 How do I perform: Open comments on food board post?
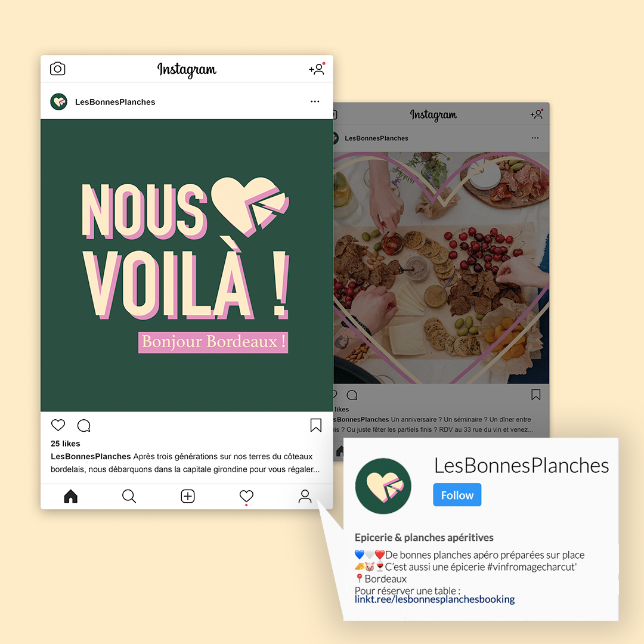[x=352, y=395]
